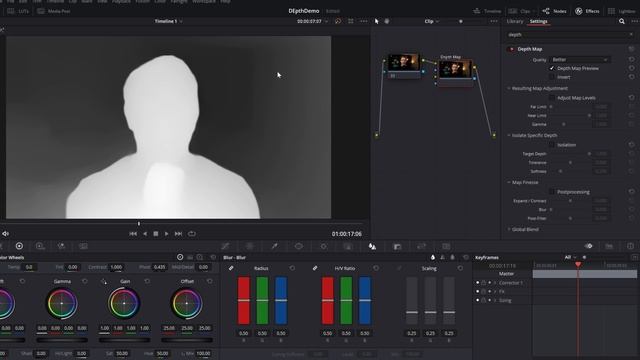Collapse Resulting Map Adjustment section

[509, 88]
